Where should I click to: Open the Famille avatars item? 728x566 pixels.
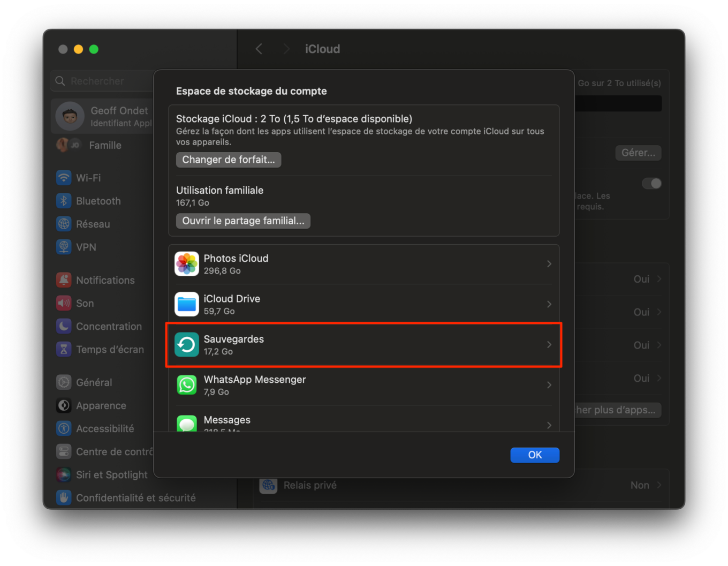(x=68, y=145)
